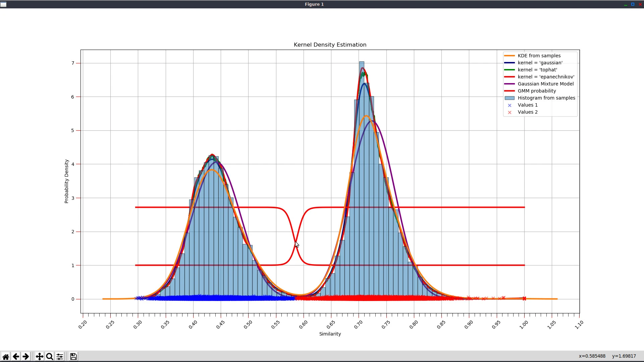Activate the pan axes tool

[x=40, y=357]
